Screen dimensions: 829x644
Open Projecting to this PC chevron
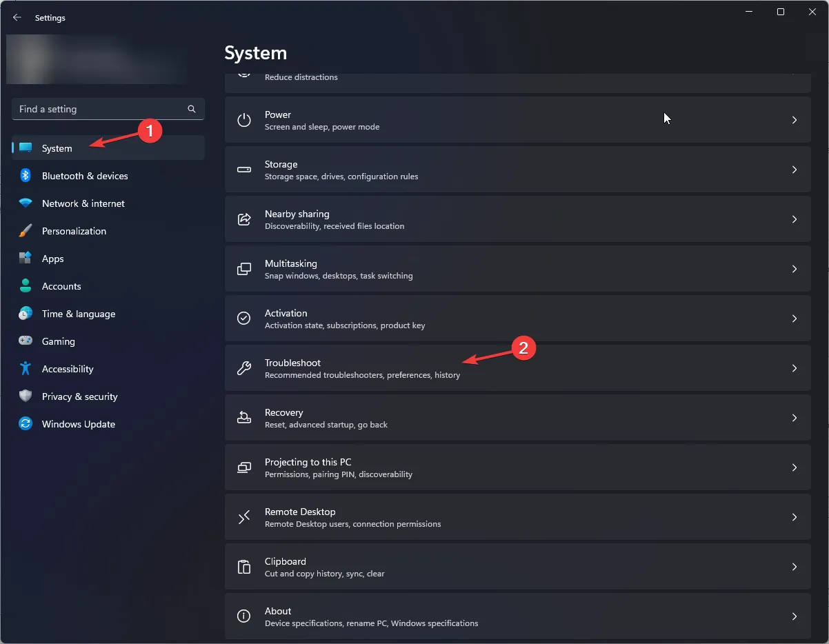(795, 467)
